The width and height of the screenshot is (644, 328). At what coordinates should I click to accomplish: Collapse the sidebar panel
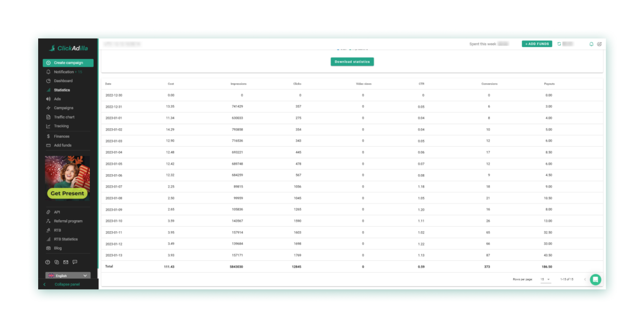pyautogui.click(x=67, y=284)
